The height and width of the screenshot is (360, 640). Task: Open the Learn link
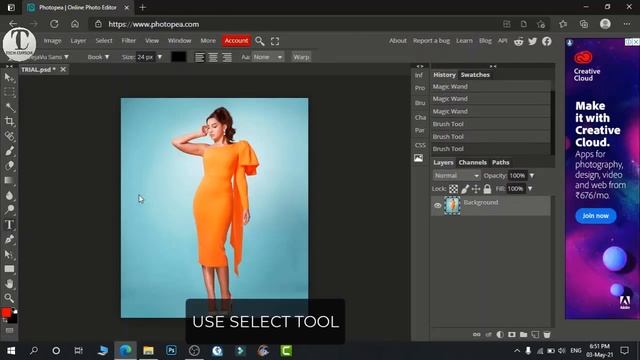[464, 41]
